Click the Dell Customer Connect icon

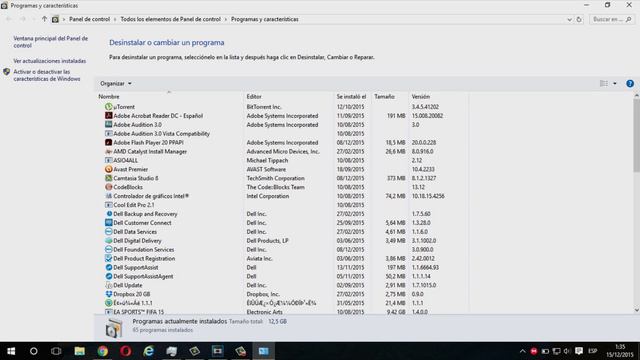tap(109, 223)
